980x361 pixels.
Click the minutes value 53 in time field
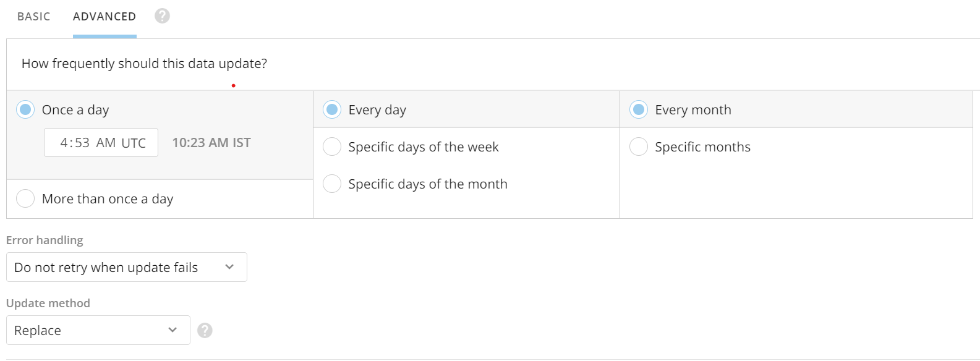(x=83, y=143)
